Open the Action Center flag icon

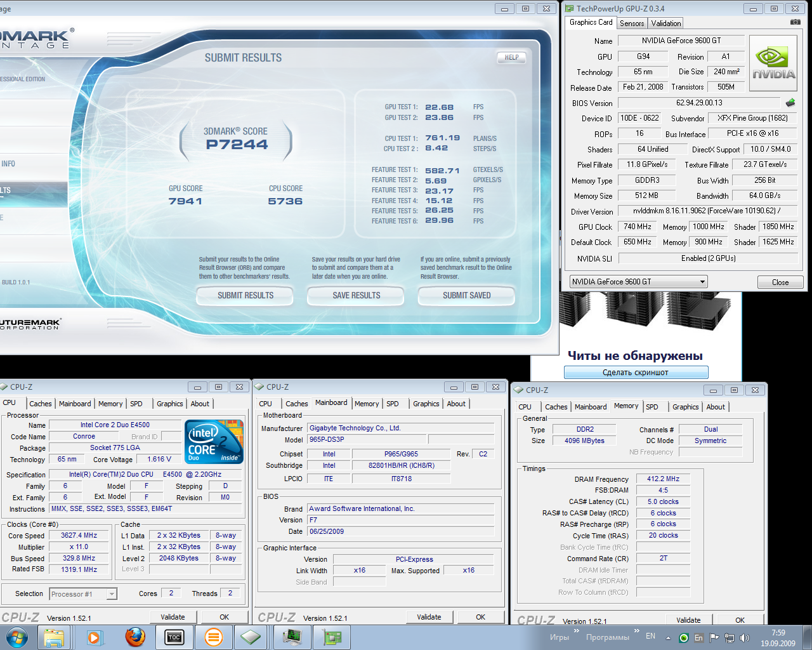(714, 638)
